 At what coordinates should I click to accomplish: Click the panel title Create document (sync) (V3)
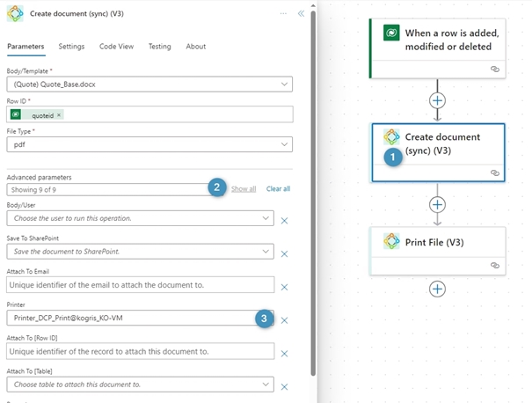(77, 13)
